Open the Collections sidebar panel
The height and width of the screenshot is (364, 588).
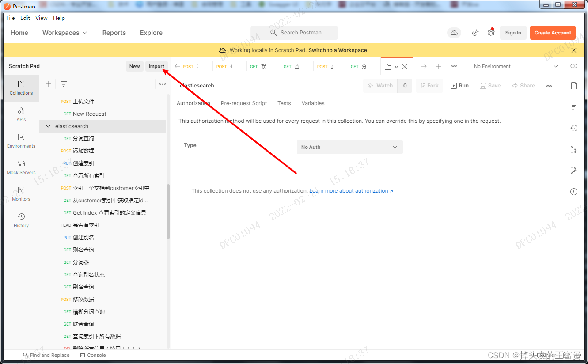click(21, 88)
